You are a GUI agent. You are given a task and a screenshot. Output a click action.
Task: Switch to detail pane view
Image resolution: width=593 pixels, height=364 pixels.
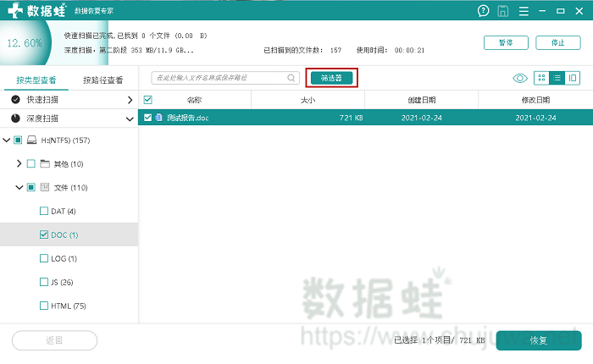pos(572,78)
